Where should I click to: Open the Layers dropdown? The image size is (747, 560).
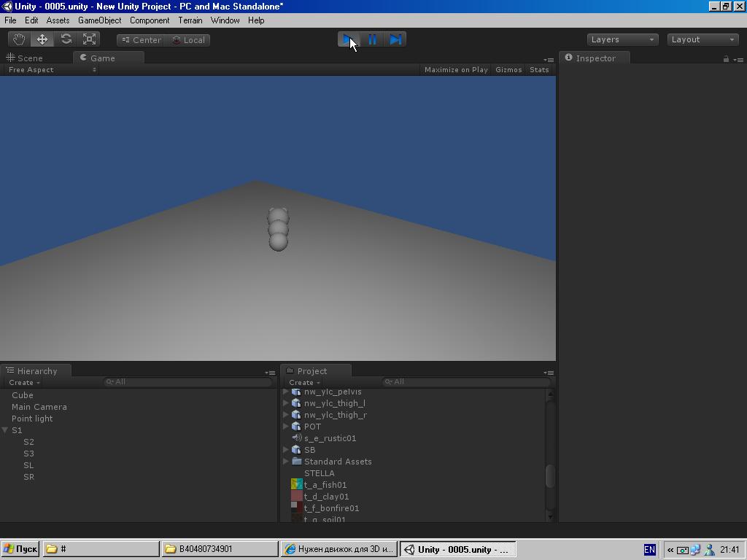(x=623, y=39)
